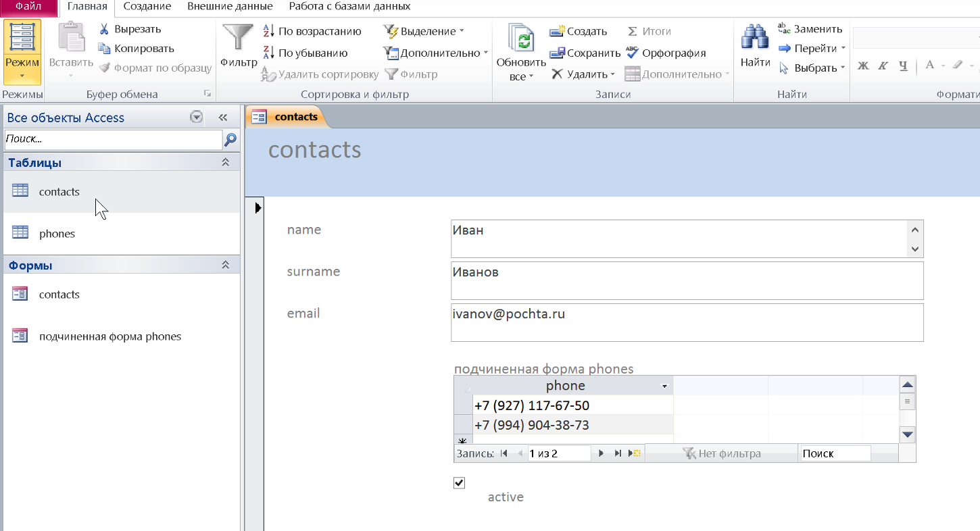Viewport: 980px width, 531px height.
Task: Click inside the name field containing Иван
Action: tap(679, 238)
